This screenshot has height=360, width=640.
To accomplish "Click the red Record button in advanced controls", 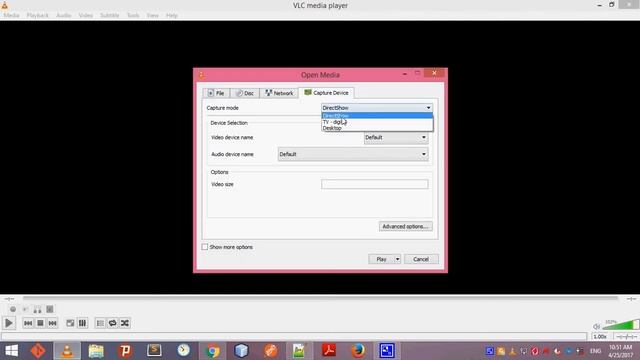I will [13, 309].
